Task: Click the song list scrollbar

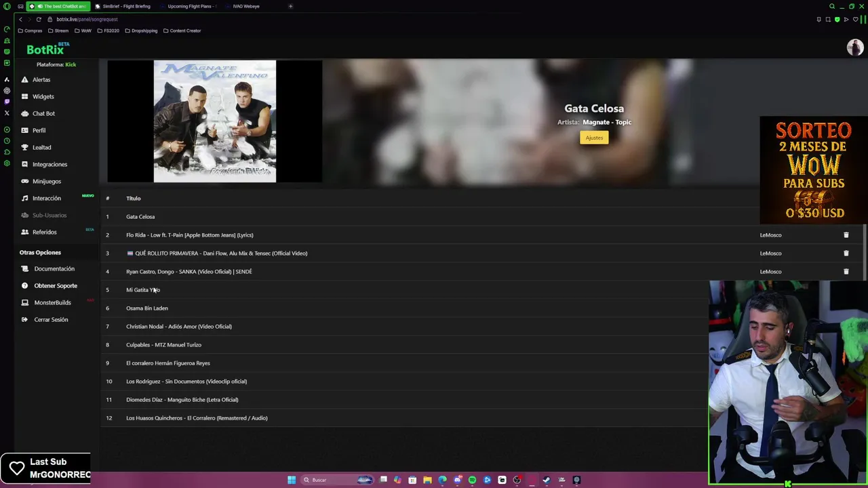Action: (x=864, y=251)
